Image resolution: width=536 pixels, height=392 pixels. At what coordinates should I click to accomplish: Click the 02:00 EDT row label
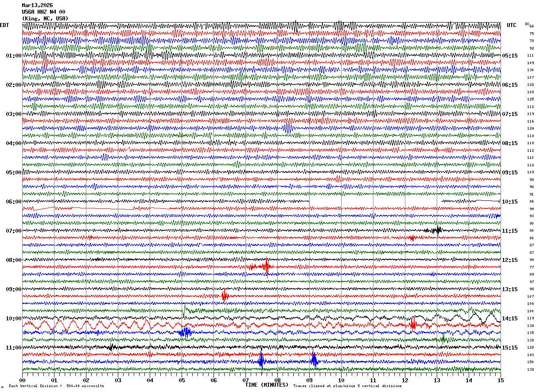pyautogui.click(x=14, y=85)
